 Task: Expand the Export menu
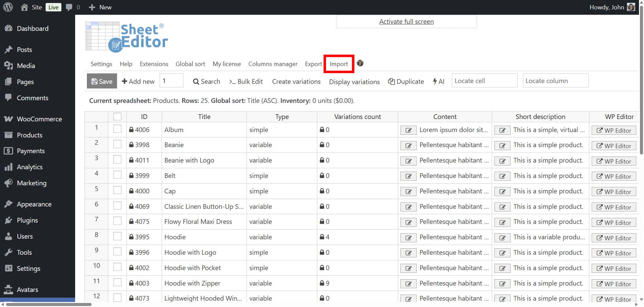point(313,64)
